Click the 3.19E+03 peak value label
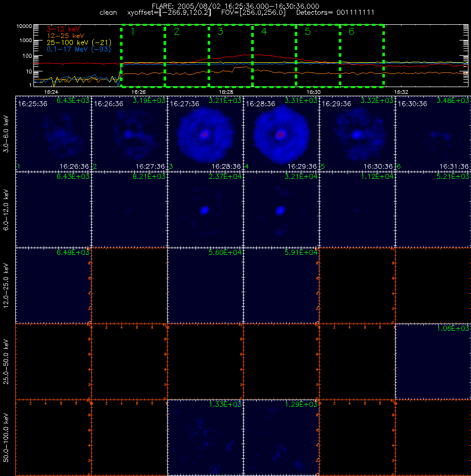The width and height of the screenshot is (471, 476). (149, 100)
